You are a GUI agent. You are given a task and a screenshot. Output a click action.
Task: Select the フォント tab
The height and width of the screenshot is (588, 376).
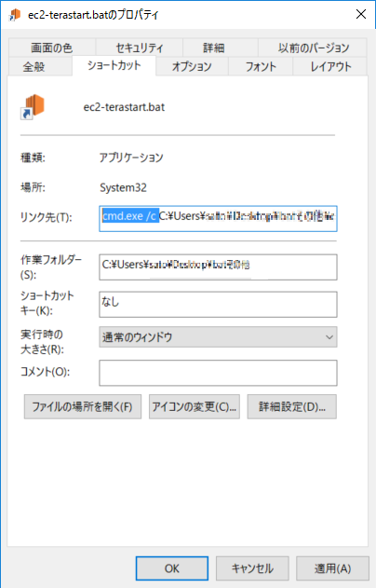(x=261, y=67)
